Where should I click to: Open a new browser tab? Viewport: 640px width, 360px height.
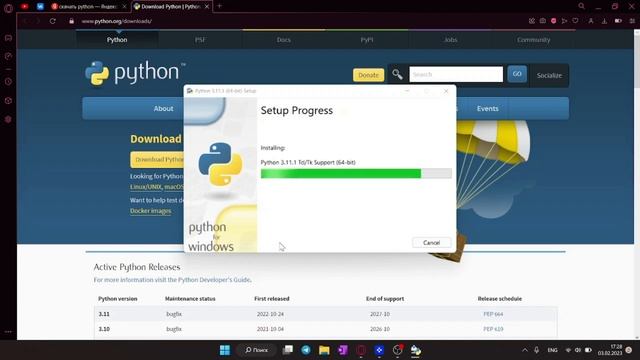pos(220,6)
